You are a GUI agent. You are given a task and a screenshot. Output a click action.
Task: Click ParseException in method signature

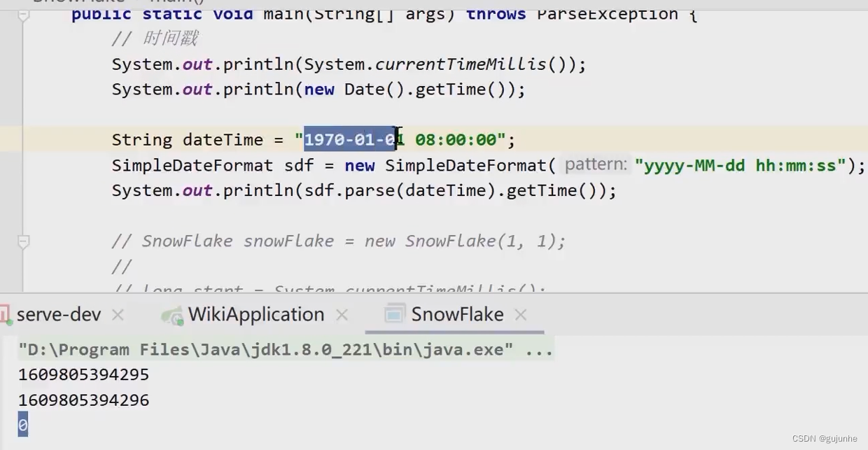[x=608, y=14]
